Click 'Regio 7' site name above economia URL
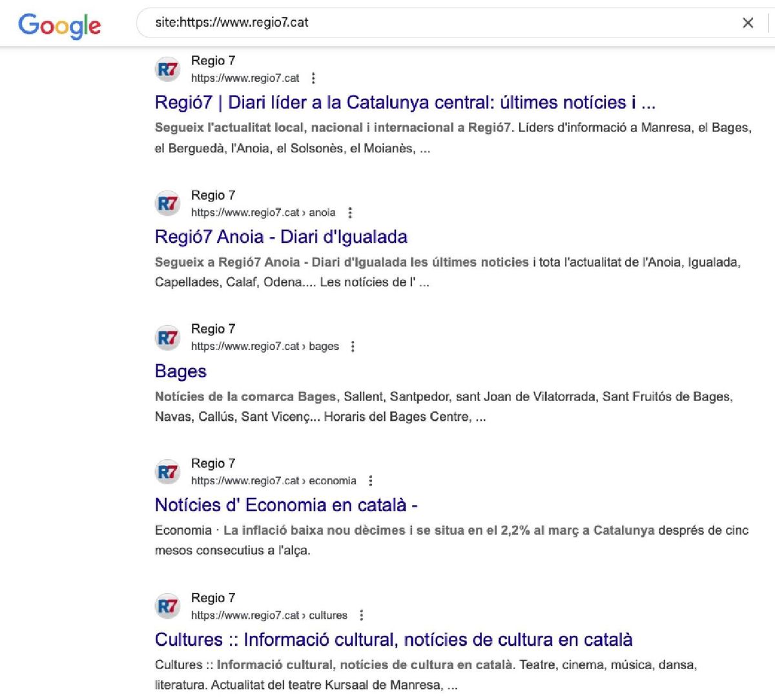Screen dimensions: 775x700 pos(213,464)
